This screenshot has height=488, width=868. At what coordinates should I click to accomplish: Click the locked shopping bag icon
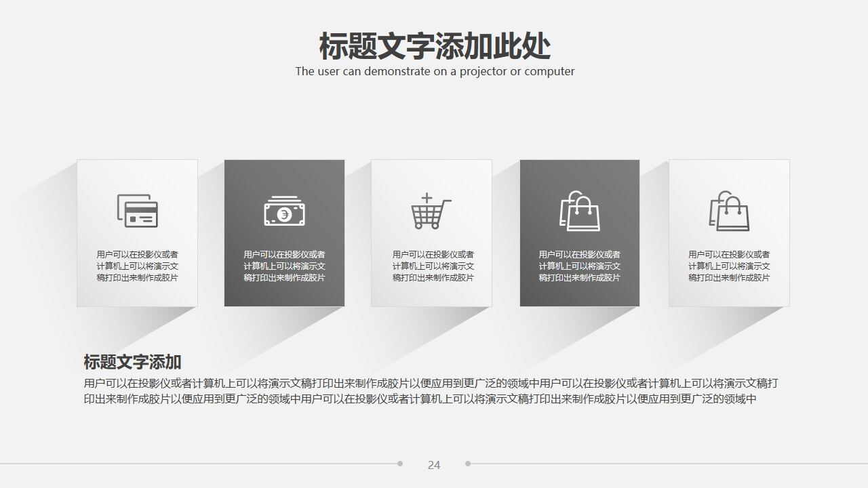pyautogui.click(x=580, y=212)
